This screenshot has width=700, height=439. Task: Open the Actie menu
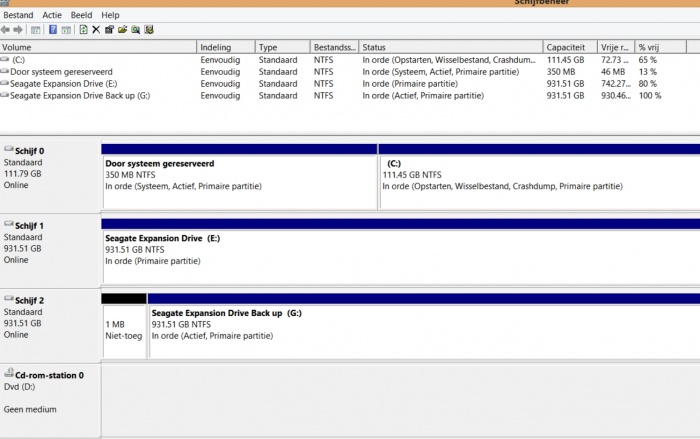point(52,15)
